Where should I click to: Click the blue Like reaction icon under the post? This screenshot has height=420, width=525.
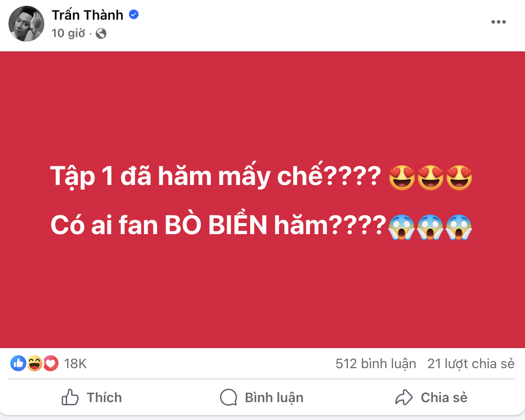coord(18,363)
